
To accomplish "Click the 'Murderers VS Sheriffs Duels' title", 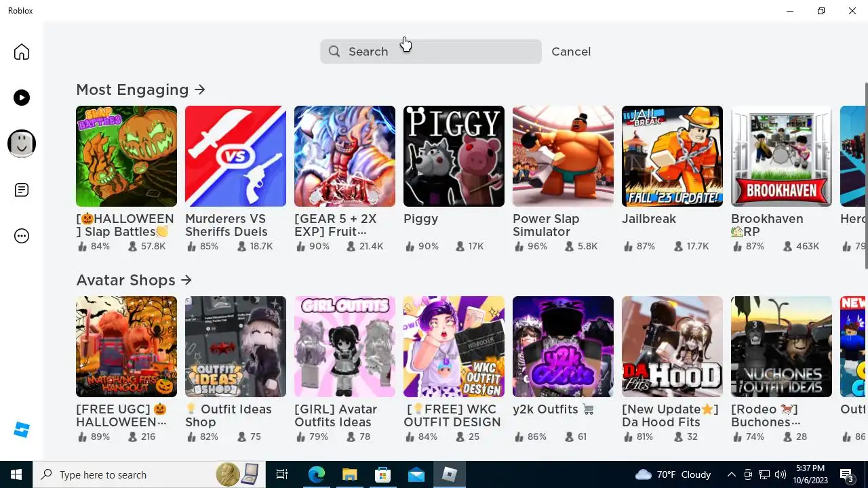I will 226,225.
